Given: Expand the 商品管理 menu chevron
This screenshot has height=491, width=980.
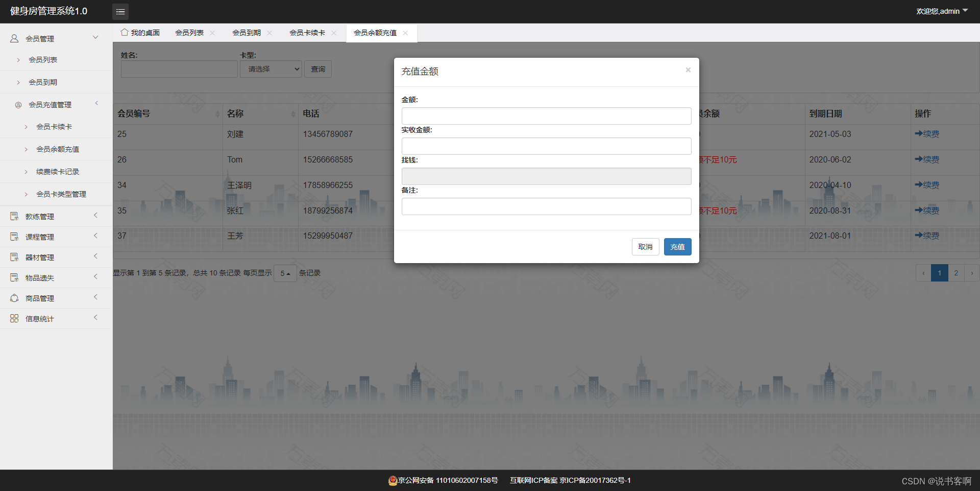Looking at the screenshot, I should click(95, 297).
